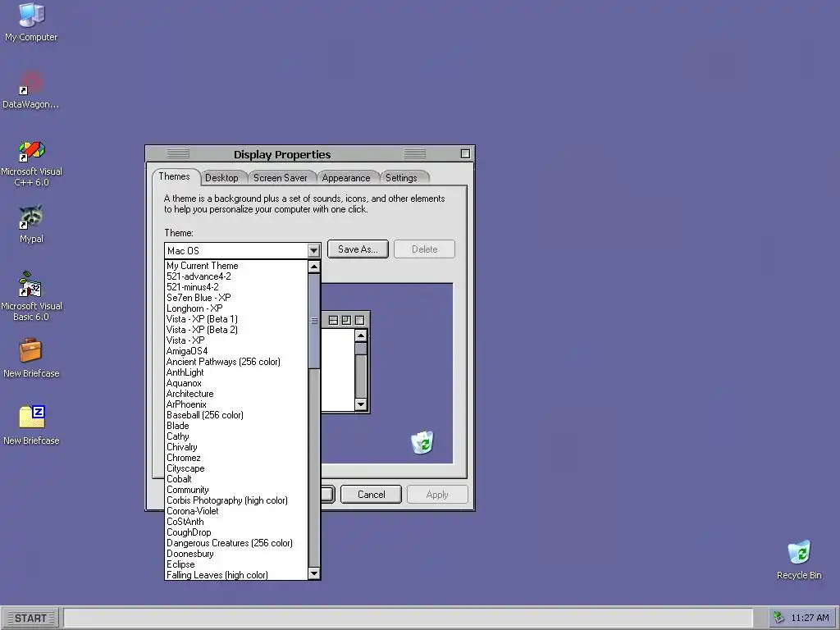This screenshot has height=630, width=840.
Task: Choose the Chromez theme
Action: pyautogui.click(x=236, y=458)
